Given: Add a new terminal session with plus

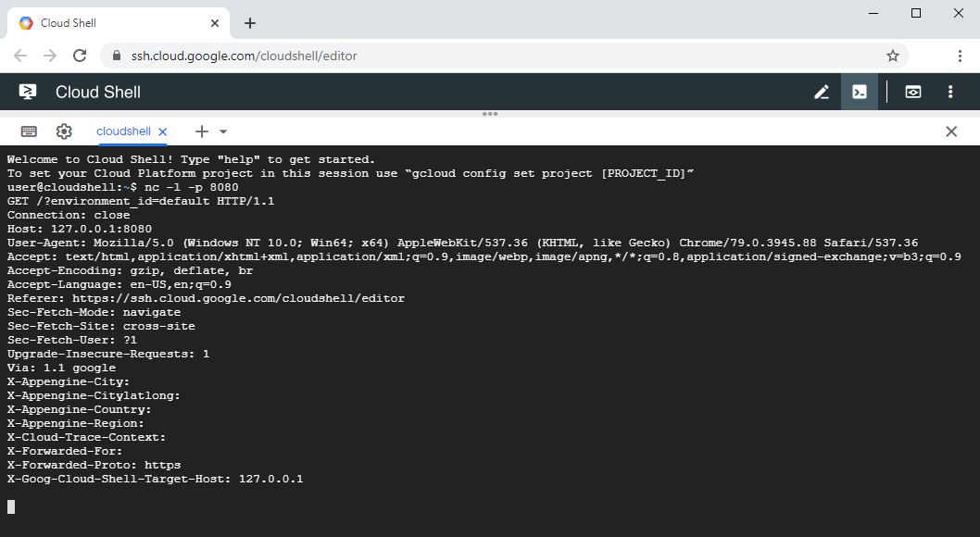Looking at the screenshot, I should [x=201, y=131].
